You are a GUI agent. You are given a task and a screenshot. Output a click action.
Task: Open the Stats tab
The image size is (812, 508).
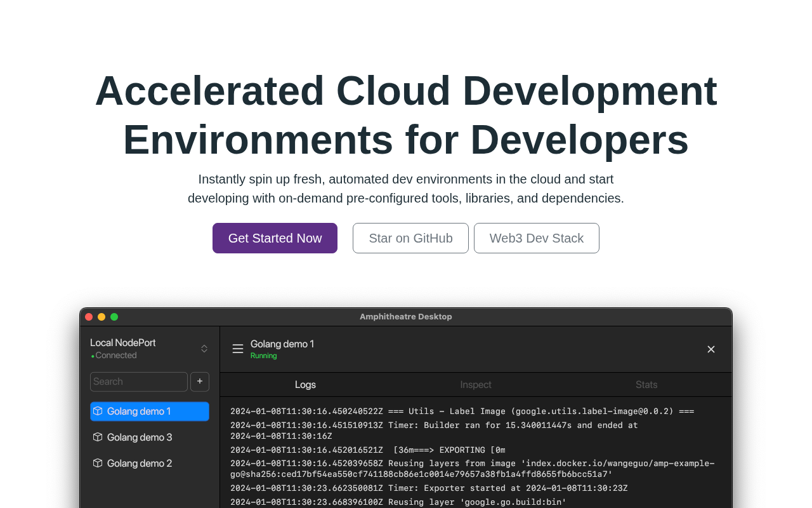click(x=646, y=385)
